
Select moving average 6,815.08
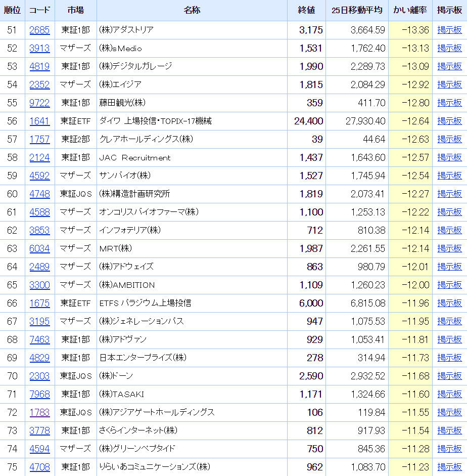click(368, 304)
